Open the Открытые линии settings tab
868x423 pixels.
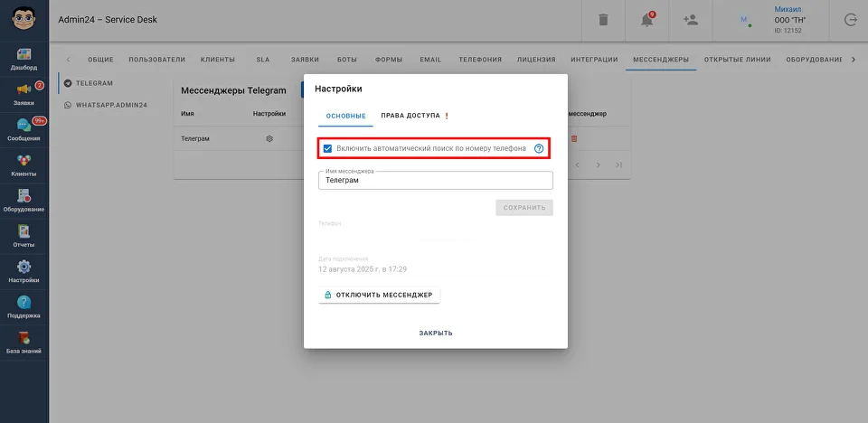[738, 60]
